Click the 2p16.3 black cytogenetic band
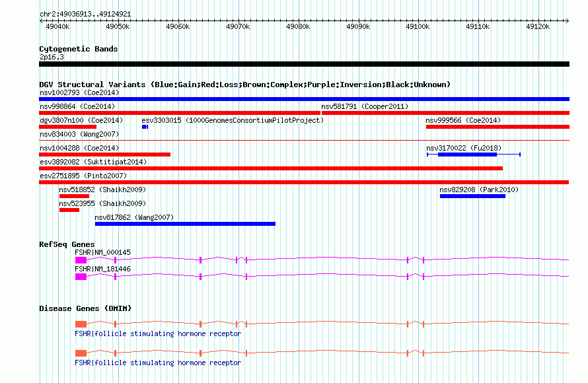The width and height of the screenshot is (588, 383). click(304, 64)
